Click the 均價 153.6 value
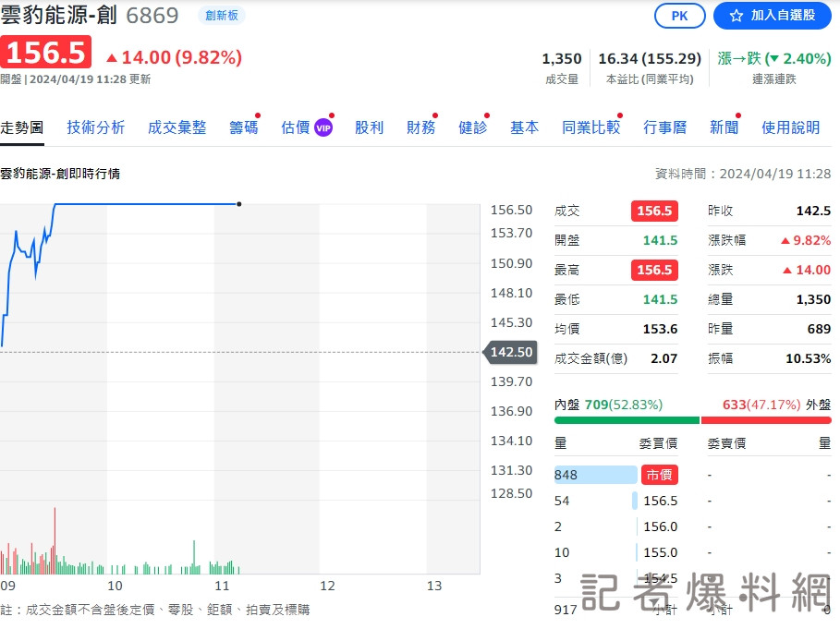This screenshot has height=629, width=840. (660, 329)
